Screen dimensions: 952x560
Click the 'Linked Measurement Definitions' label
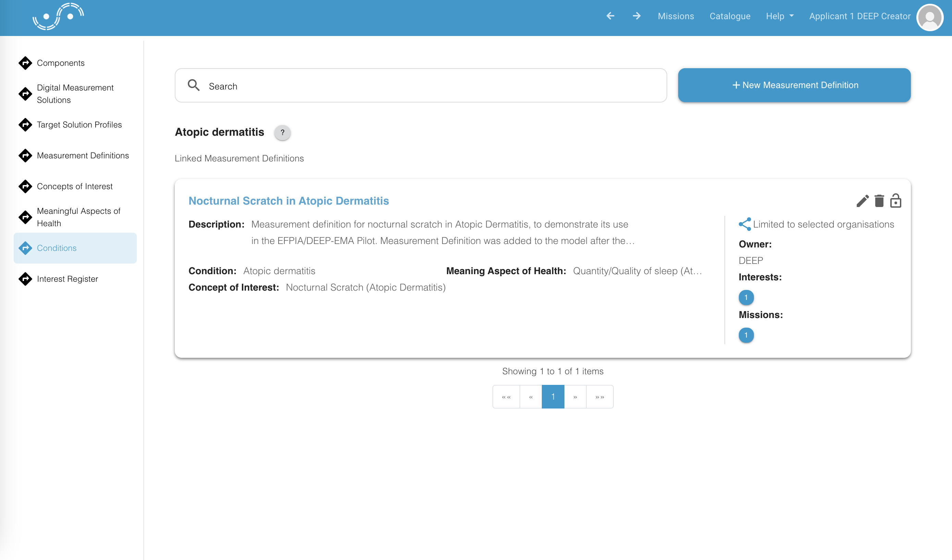(239, 158)
